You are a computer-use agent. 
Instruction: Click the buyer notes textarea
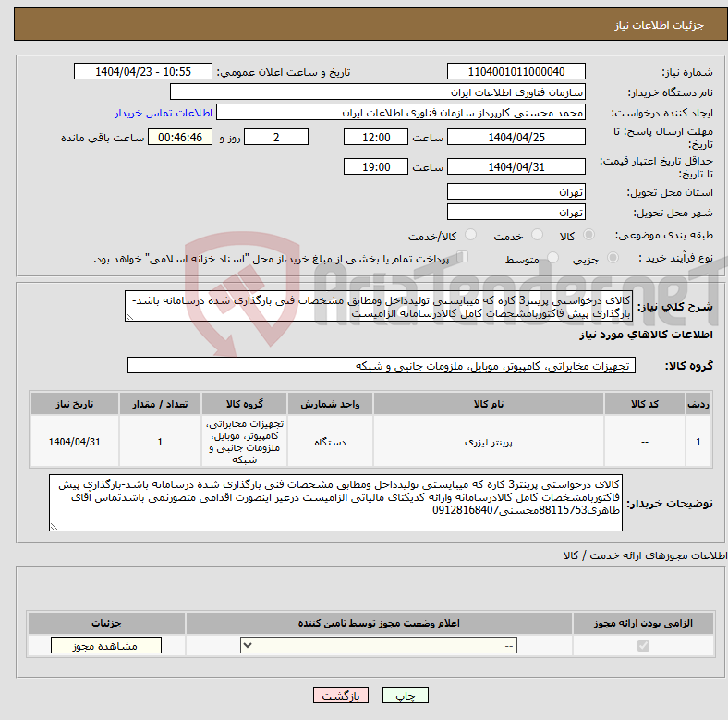(x=335, y=503)
